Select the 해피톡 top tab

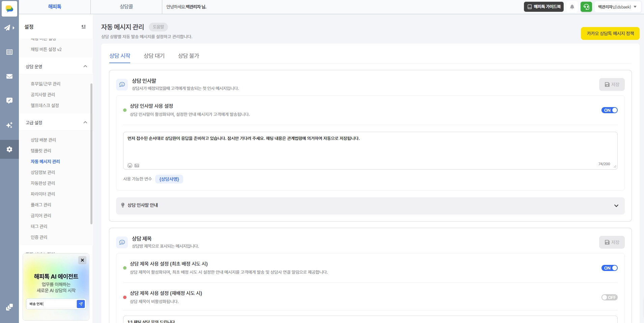pyautogui.click(x=55, y=7)
